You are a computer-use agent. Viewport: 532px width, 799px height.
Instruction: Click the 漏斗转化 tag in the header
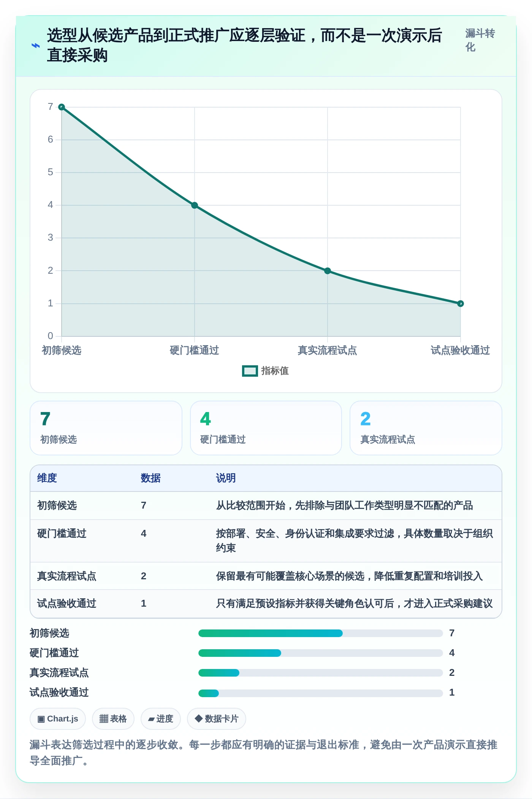[480, 40]
